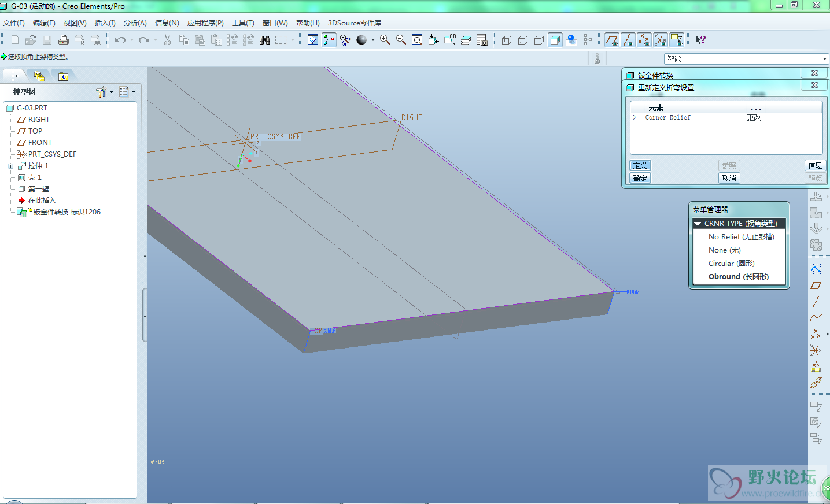Image resolution: width=830 pixels, height=504 pixels.
Task: Click the Redo arrow icon
Action: click(144, 40)
